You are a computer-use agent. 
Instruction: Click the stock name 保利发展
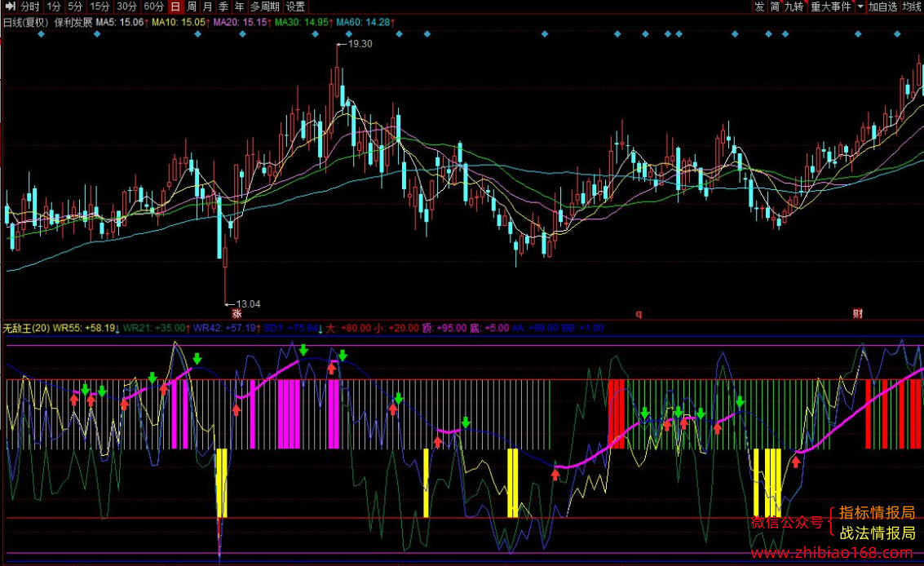(73, 22)
